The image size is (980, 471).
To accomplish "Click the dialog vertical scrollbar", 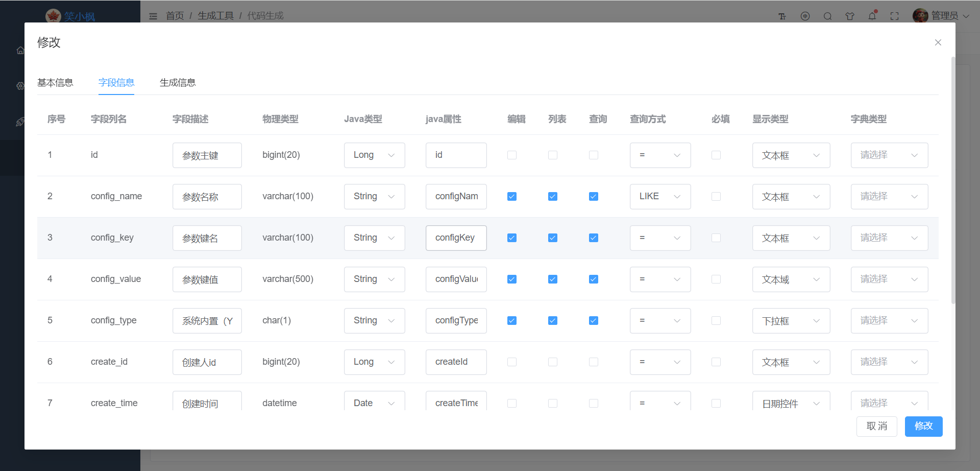I will tap(953, 180).
